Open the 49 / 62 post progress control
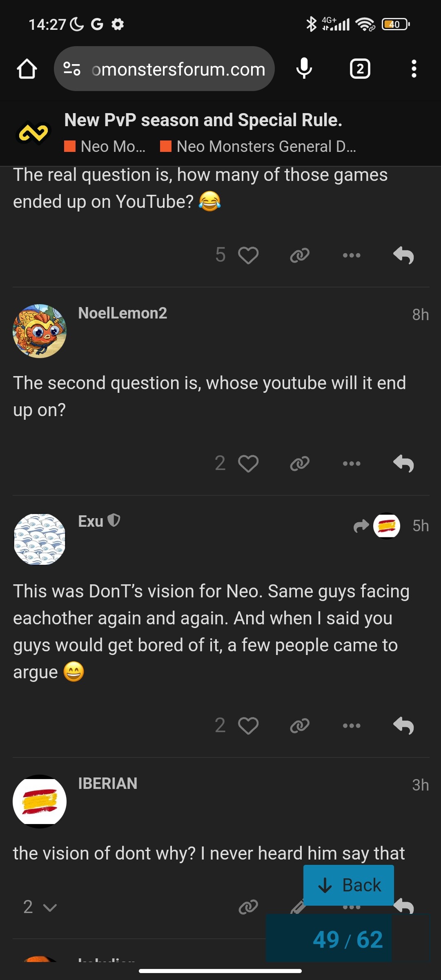441x980 pixels. 347,939
